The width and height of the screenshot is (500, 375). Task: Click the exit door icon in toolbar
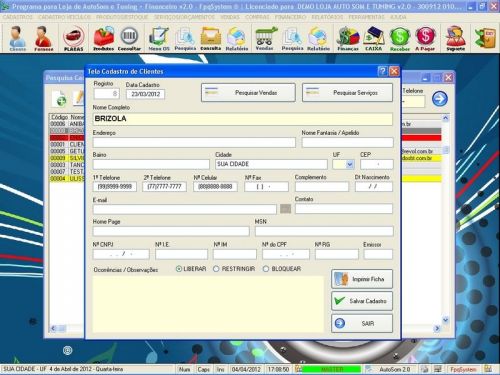coord(486,38)
